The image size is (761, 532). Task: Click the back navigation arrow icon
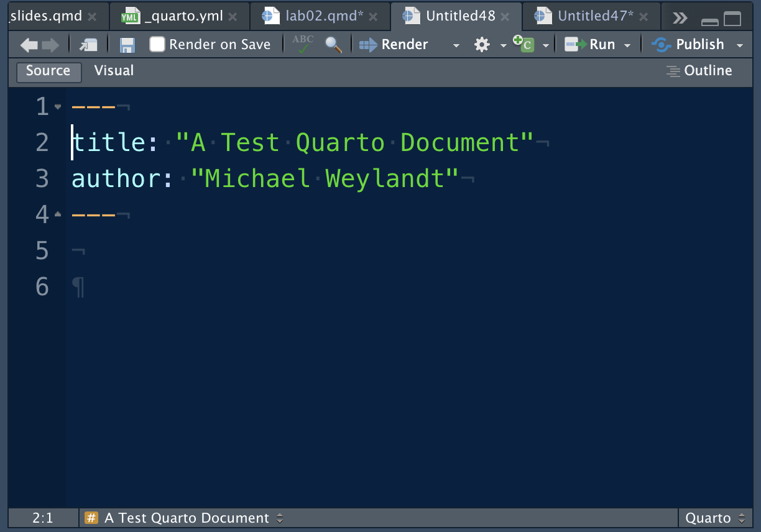click(x=29, y=45)
